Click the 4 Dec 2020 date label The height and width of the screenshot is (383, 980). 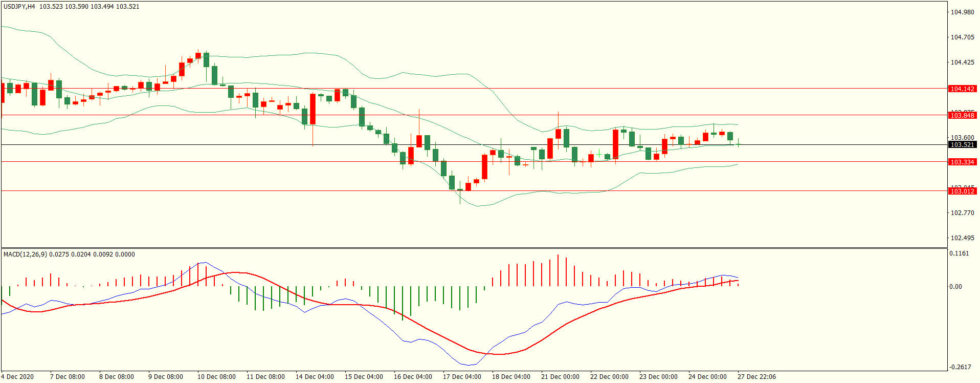point(17,377)
